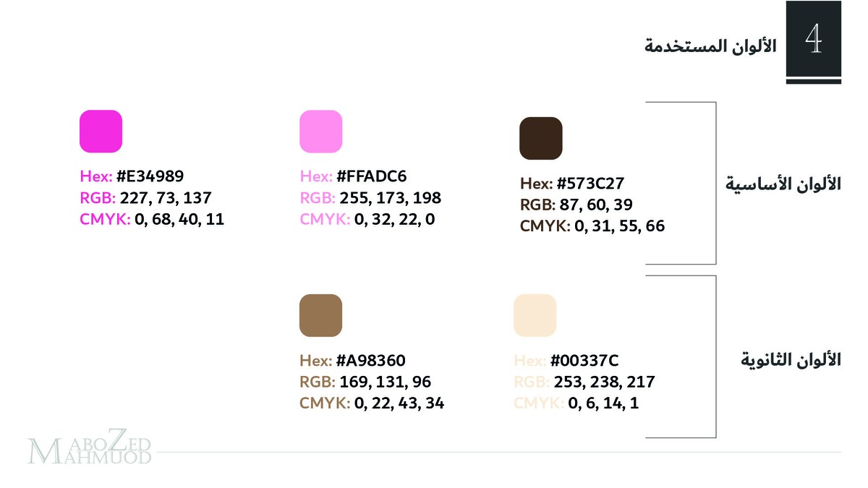Select the الألوان الأساسية label

coord(783,183)
